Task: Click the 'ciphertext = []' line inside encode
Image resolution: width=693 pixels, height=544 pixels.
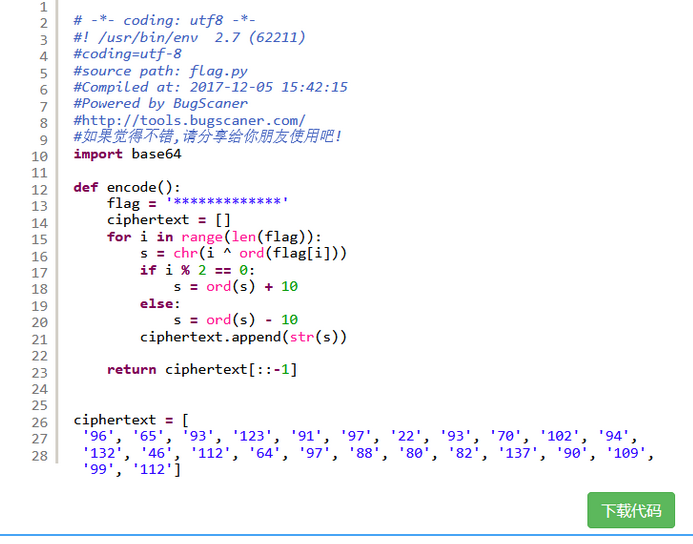Action: tap(169, 220)
